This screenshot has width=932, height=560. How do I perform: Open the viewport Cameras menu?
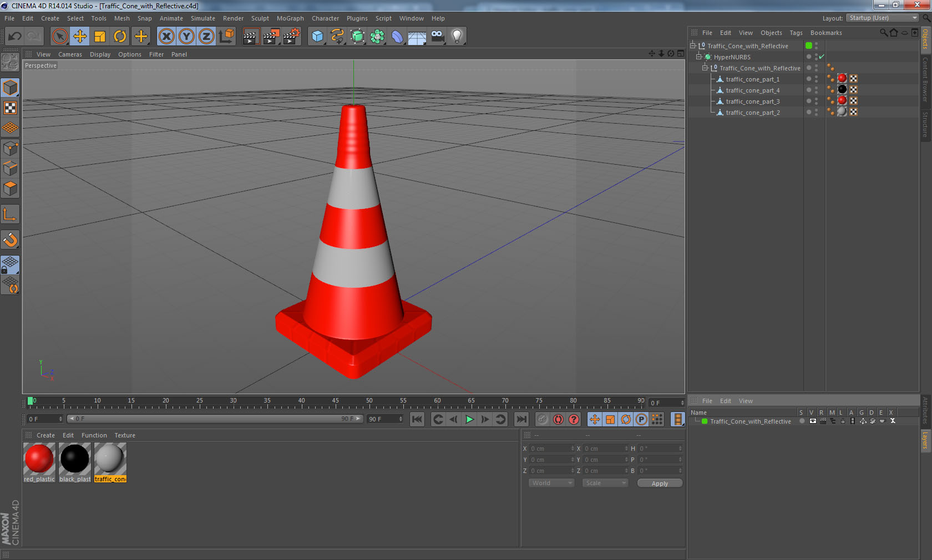70,54
